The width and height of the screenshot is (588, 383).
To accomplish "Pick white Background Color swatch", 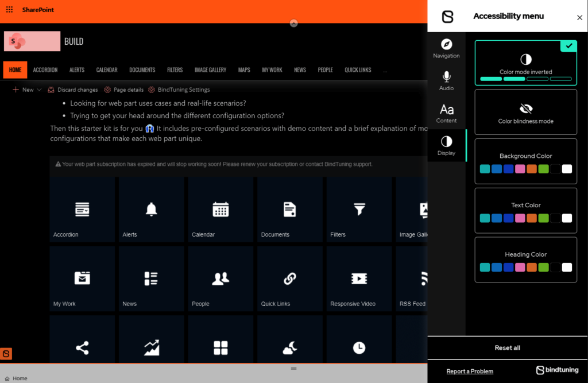I will pos(567,169).
